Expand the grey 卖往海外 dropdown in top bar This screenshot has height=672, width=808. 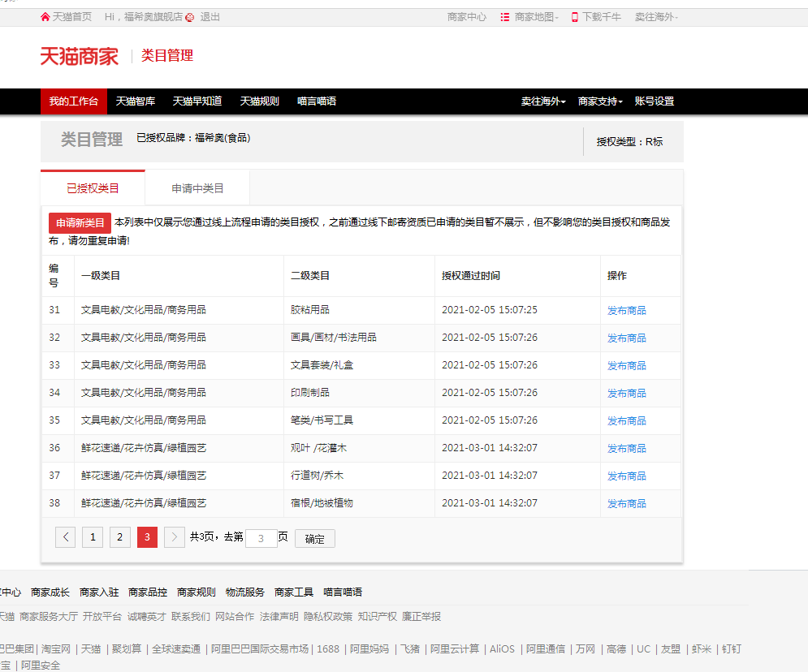pos(656,17)
